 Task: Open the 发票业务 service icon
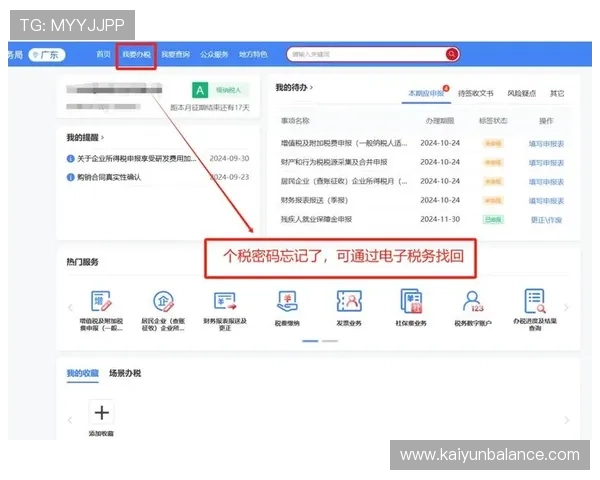(x=349, y=301)
